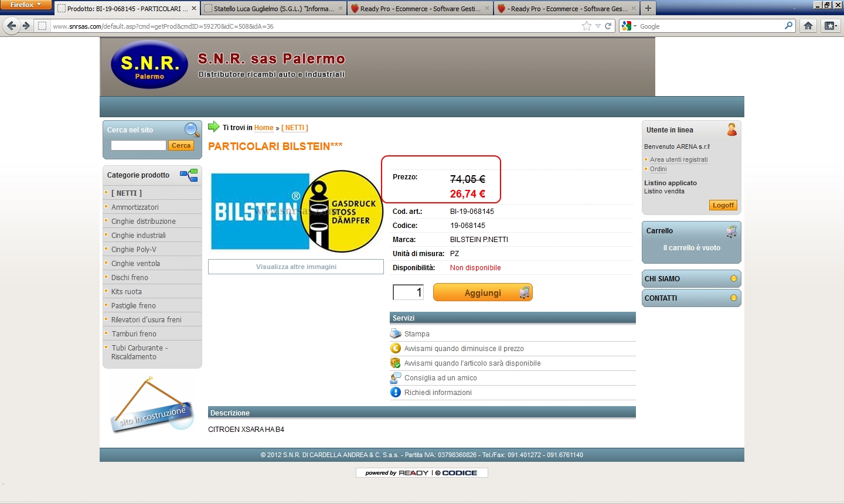Select the Rilevatori d'usura freni category
This screenshot has width=844, height=504.
[147, 319]
